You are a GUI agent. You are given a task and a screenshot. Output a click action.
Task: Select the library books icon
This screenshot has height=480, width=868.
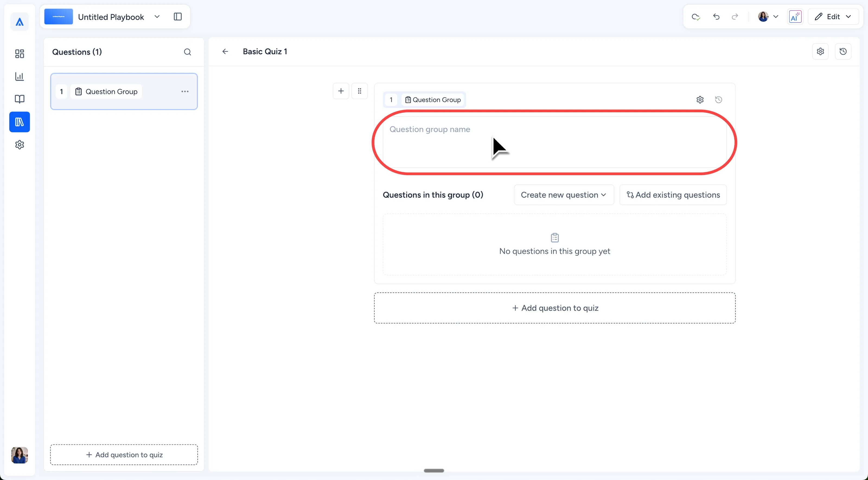click(x=20, y=122)
